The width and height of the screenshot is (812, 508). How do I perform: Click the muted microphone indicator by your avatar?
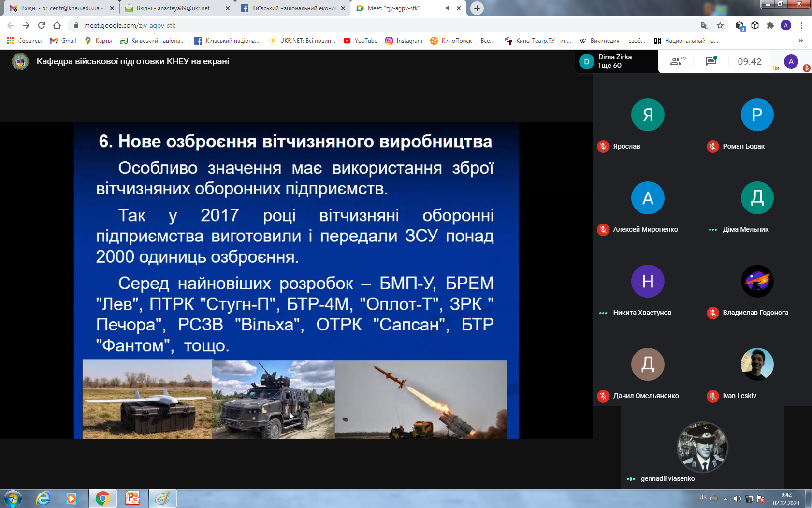click(806, 68)
